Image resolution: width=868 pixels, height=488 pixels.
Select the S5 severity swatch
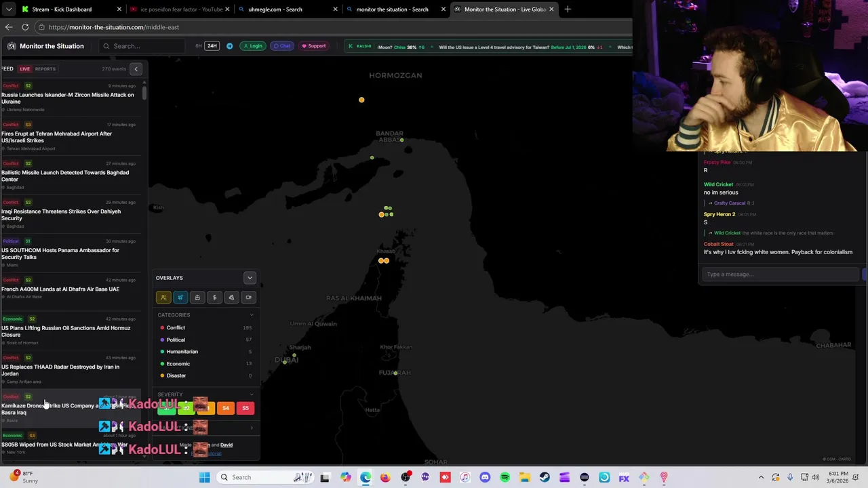click(245, 408)
